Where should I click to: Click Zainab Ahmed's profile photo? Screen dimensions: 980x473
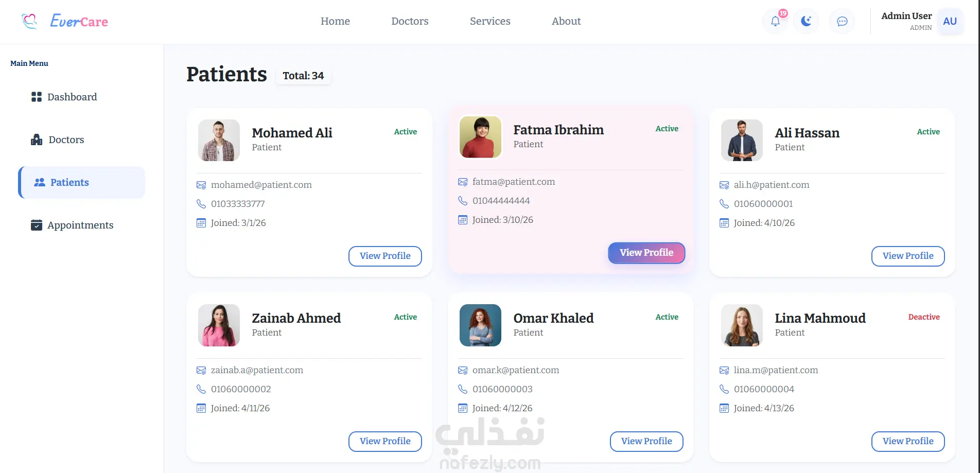coord(219,325)
